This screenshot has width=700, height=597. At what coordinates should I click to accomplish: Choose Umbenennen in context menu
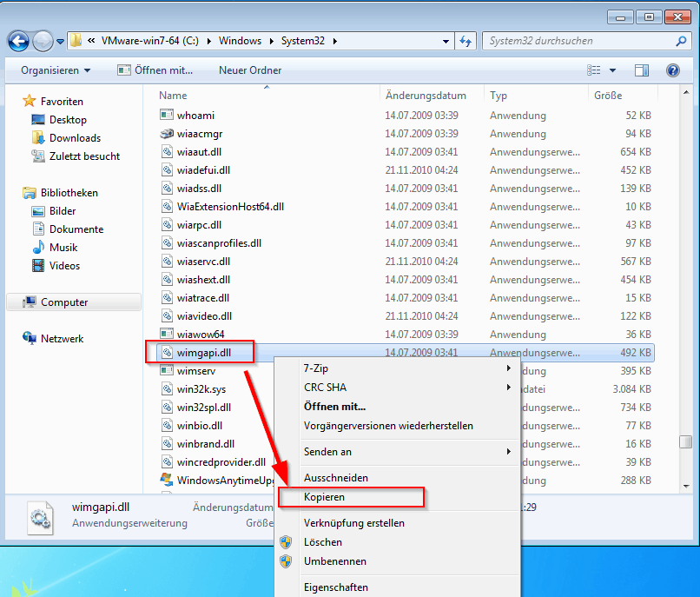pos(398,561)
